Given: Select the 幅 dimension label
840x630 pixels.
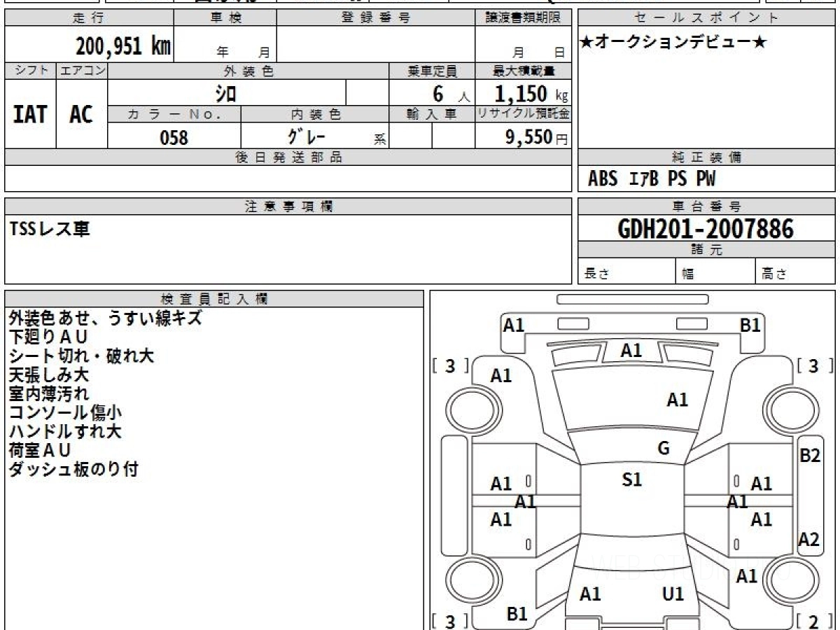Looking at the screenshot, I should 688,274.
